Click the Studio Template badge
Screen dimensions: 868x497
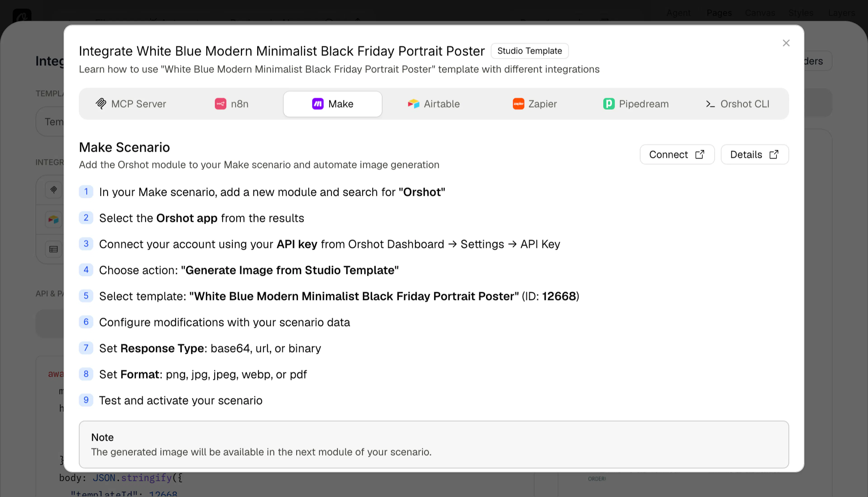[x=530, y=51]
